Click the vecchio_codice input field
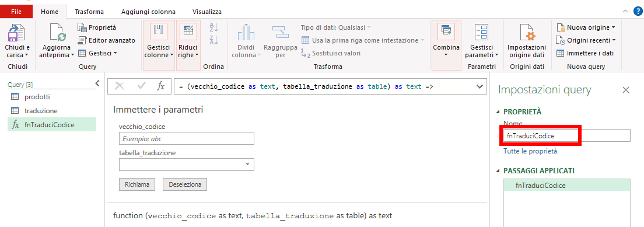 [187, 138]
